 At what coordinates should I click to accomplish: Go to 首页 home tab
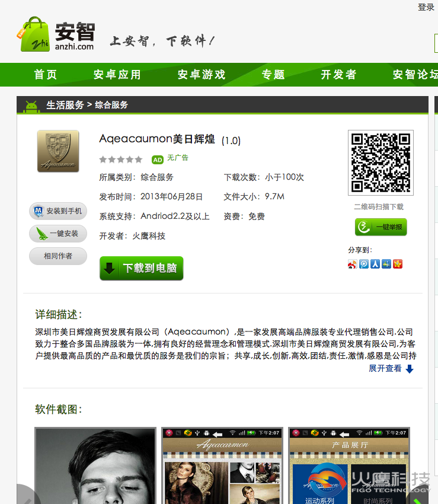tap(46, 75)
